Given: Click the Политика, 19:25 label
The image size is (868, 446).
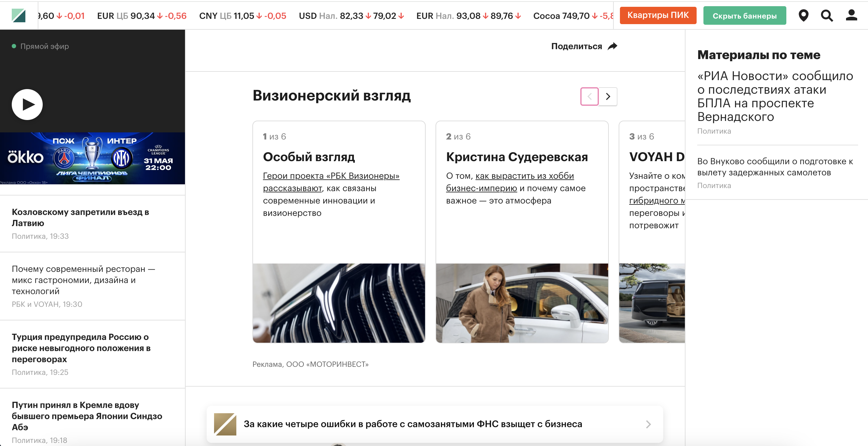Looking at the screenshot, I should 40,372.
